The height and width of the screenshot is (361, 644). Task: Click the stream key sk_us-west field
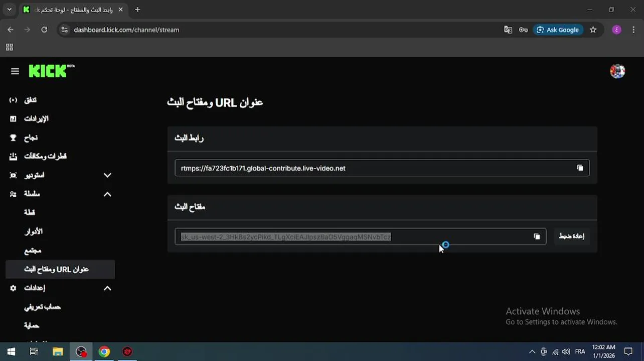pos(360,237)
